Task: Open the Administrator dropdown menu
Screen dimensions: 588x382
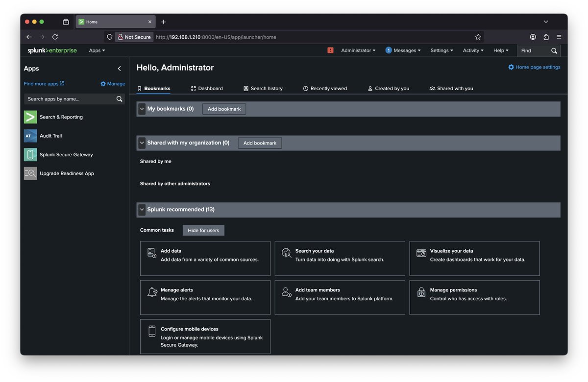Action: pyautogui.click(x=358, y=50)
